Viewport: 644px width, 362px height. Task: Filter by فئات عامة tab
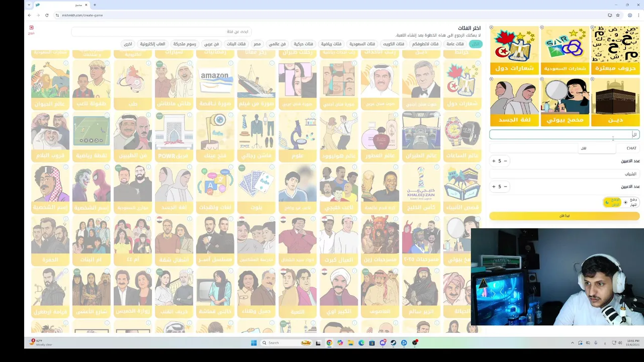(x=455, y=44)
